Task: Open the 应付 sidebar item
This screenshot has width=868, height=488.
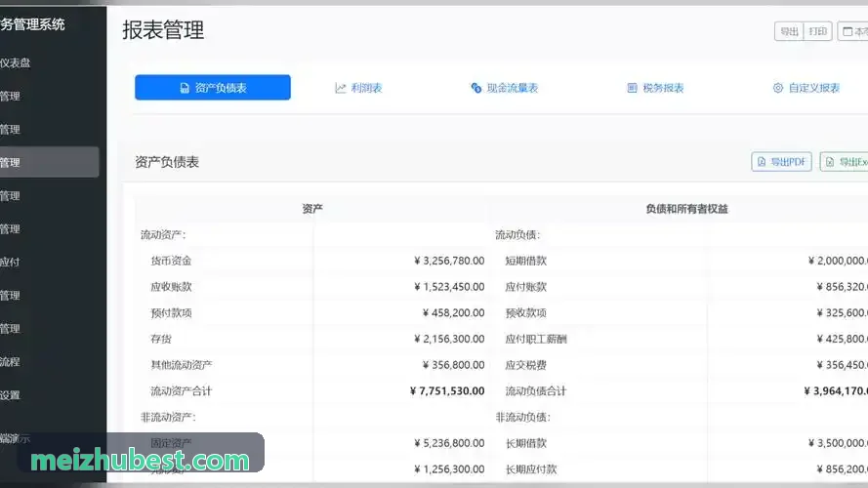Action: pos(10,263)
